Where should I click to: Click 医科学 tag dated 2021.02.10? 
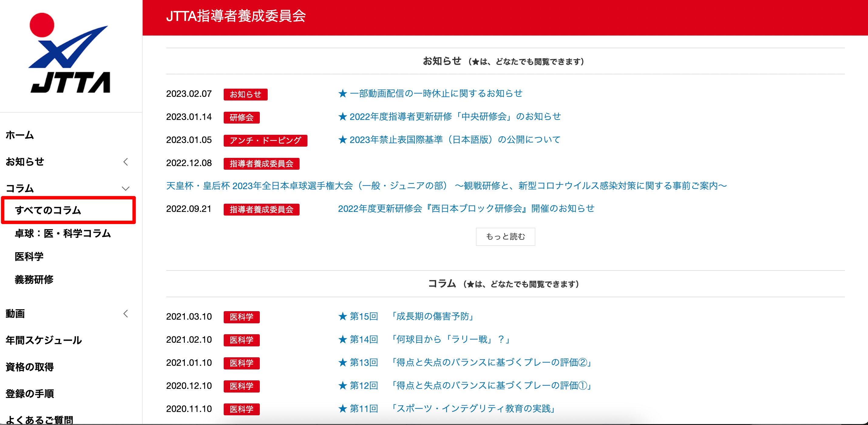[242, 340]
